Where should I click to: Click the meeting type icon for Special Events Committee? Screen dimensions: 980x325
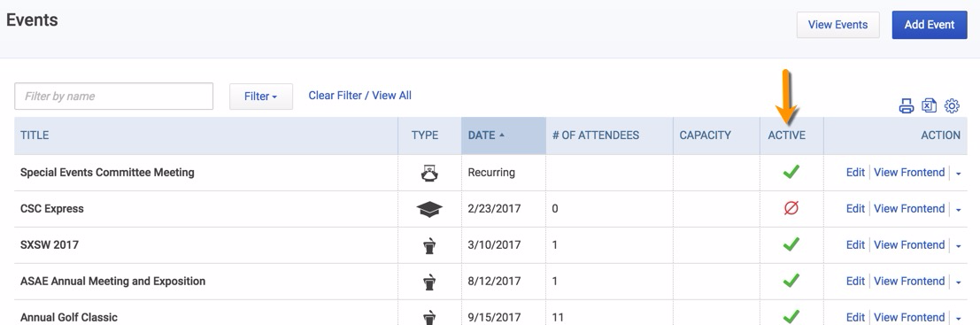tap(429, 173)
